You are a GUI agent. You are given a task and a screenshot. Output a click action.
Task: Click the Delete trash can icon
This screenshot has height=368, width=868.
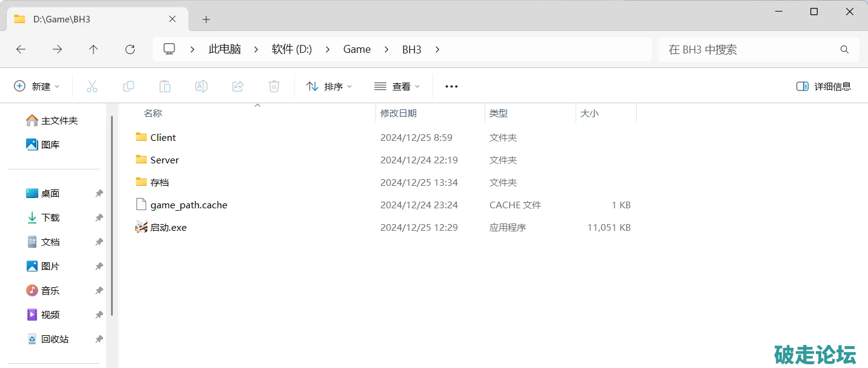(x=274, y=86)
